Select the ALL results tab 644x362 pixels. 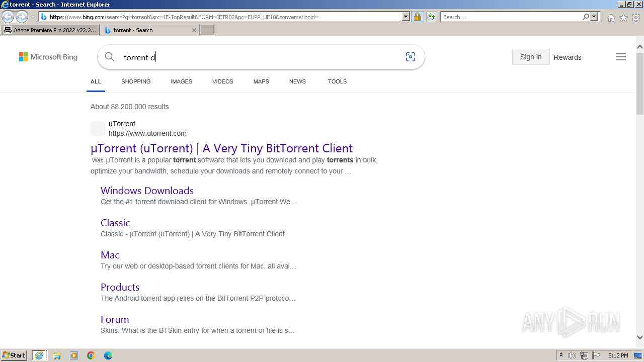coord(96,81)
